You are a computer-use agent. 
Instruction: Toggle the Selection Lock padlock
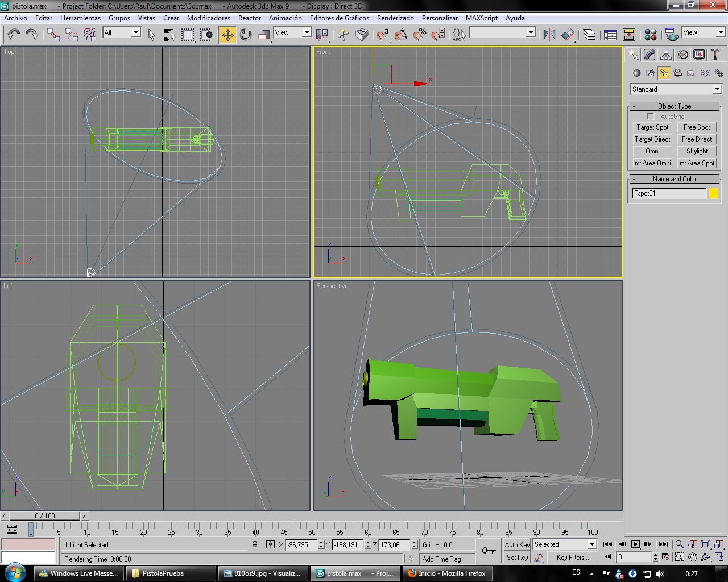point(255,544)
